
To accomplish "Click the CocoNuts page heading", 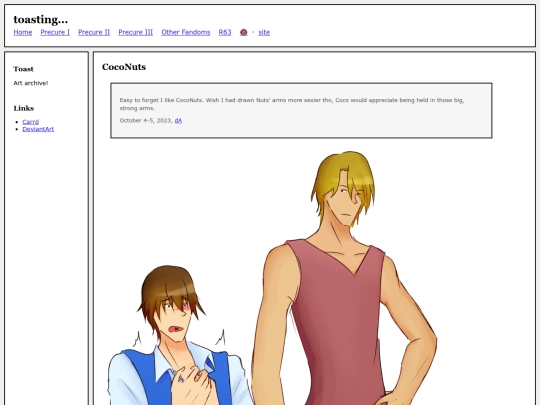I will [x=124, y=67].
